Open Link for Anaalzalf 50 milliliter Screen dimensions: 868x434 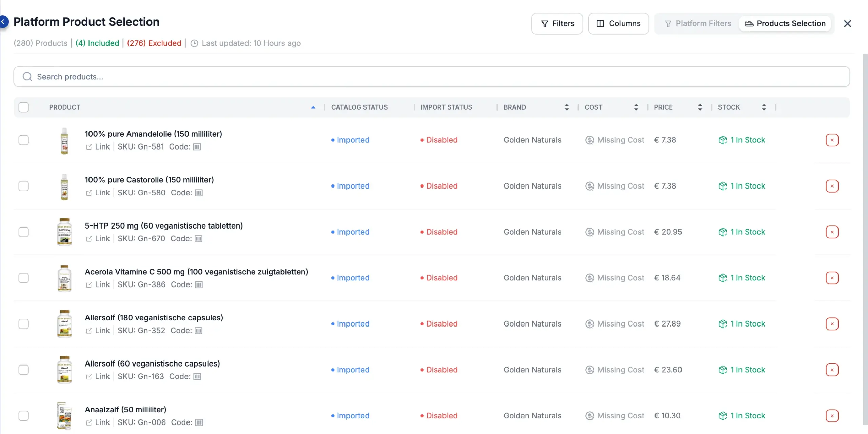tap(98, 422)
